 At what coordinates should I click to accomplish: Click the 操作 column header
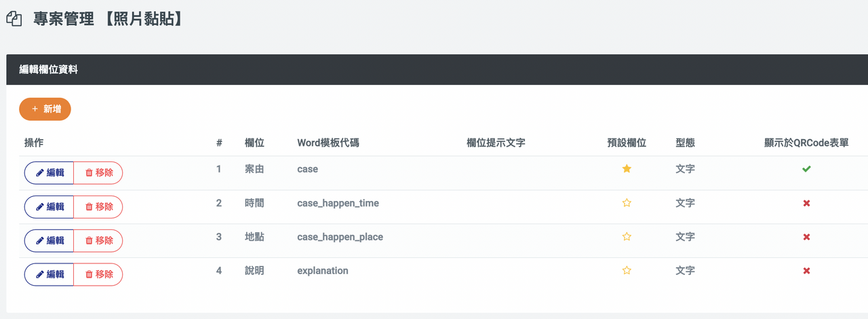(34, 143)
